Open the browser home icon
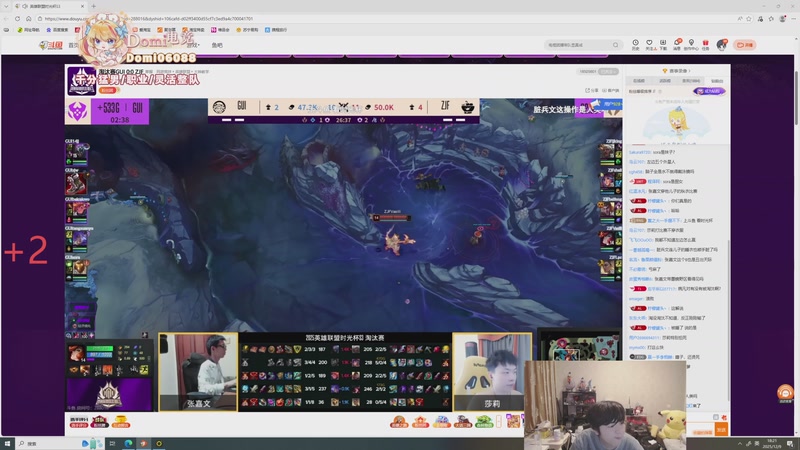The height and width of the screenshot is (450, 800). point(29,18)
